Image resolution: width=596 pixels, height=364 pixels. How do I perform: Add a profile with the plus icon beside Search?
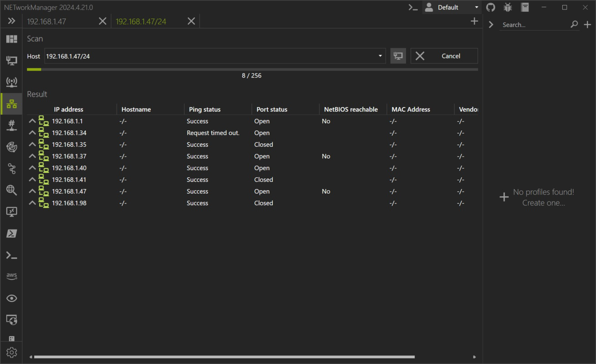[x=587, y=25]
